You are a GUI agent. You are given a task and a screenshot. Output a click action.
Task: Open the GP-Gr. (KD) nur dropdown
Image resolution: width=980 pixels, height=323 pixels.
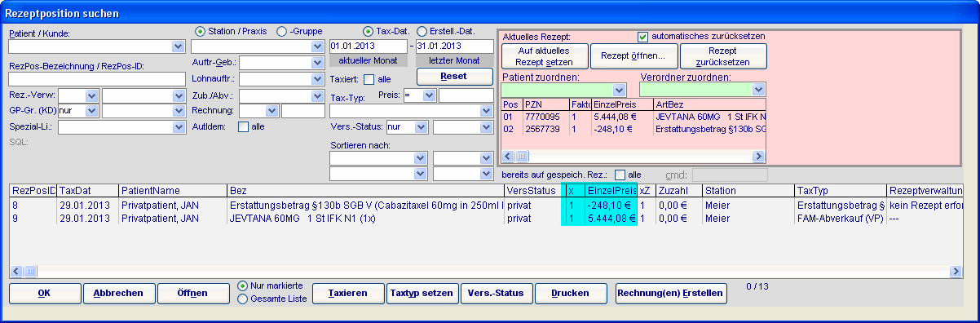(x=91, y=110)
